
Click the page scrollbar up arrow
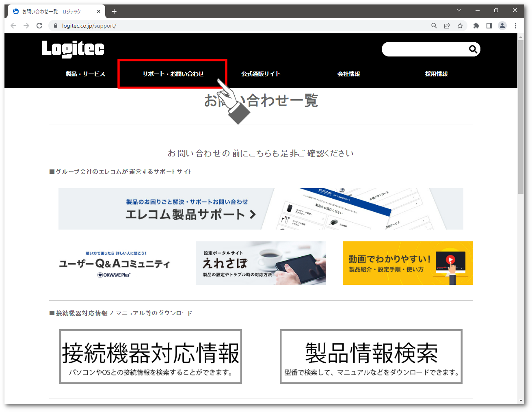click(x=521, y=37)
